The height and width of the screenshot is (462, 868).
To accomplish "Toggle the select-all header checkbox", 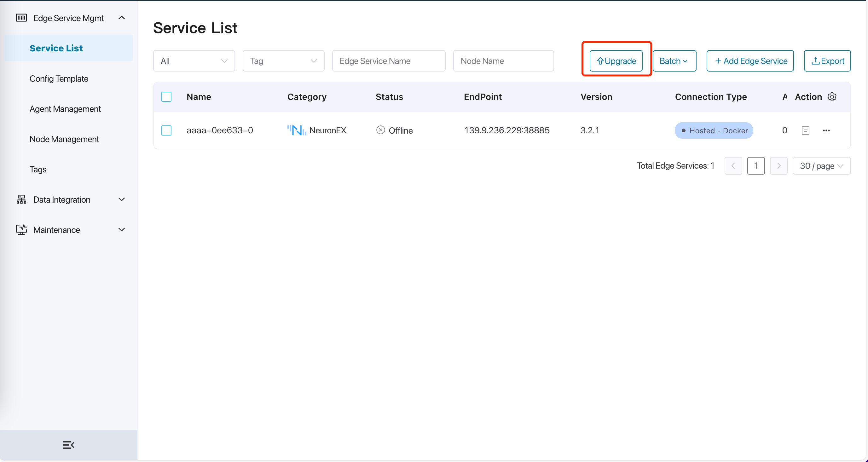I will point(166,97).
